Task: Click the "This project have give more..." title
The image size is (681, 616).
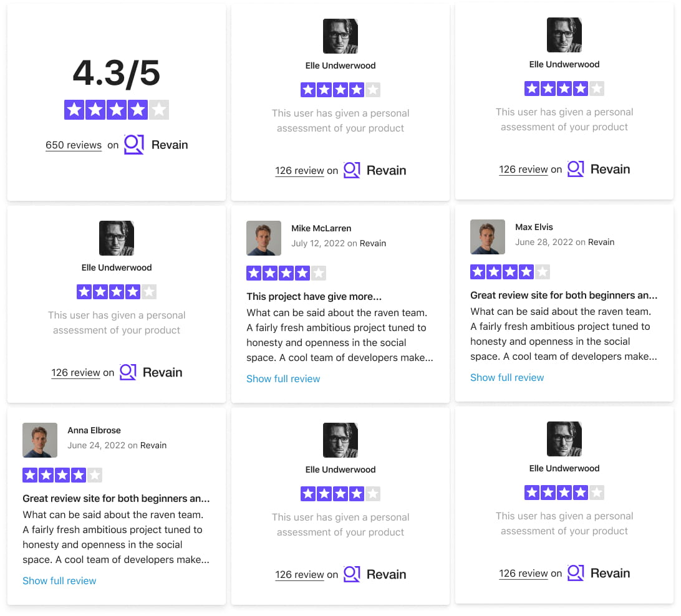Action: point(314,297)
